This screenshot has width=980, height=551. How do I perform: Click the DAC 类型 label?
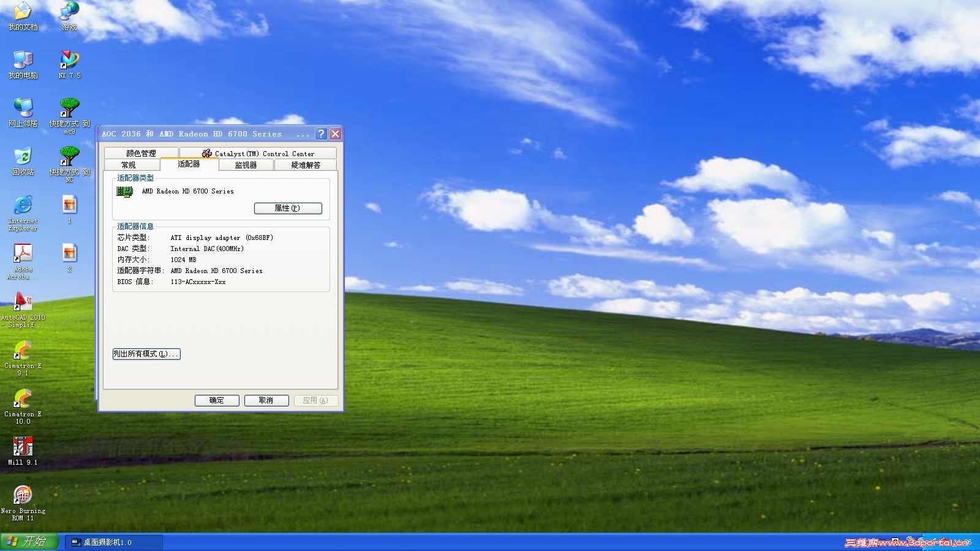pyautogui.click(x=133, y=249)
